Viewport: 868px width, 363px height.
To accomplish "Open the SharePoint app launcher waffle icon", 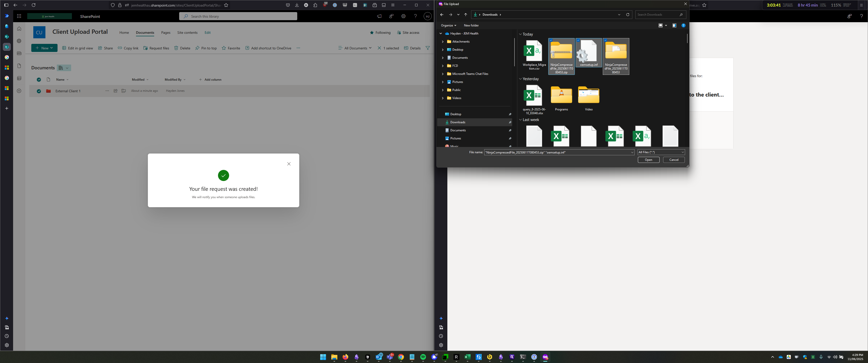I will (x=19, y=16).
